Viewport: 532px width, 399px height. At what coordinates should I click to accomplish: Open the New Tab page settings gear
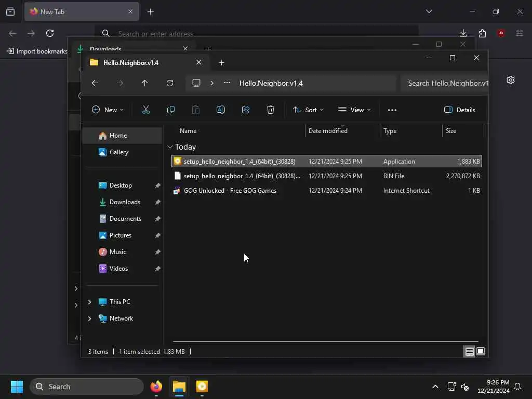click(x=511, y=80)
